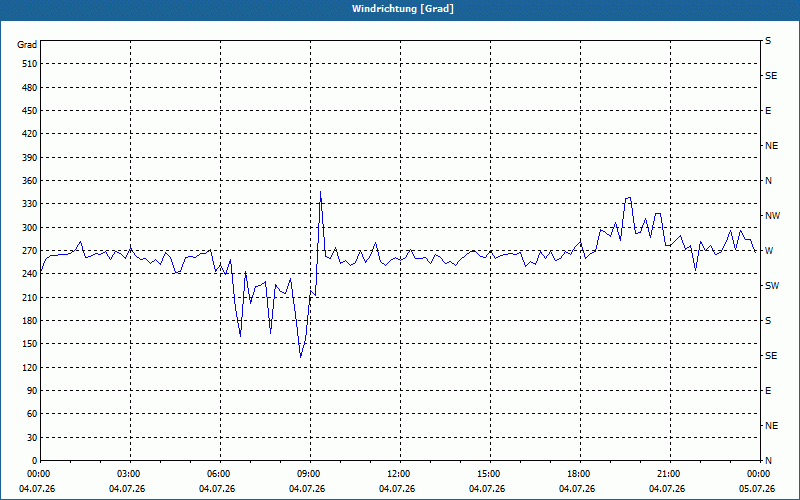Click the 09:00 time axis label

pos(307,474)
